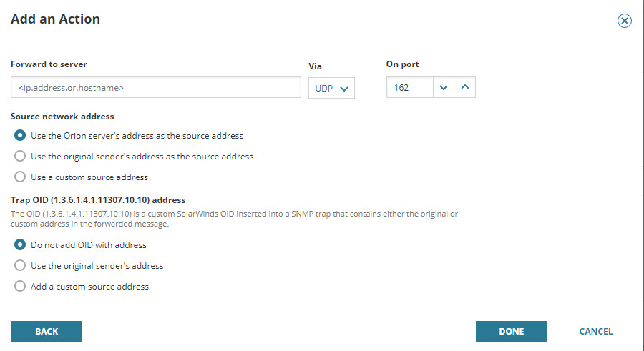Choose original sender's address as source address
The height and width of the screenshot is (351, 644).
tap(21, 157)
